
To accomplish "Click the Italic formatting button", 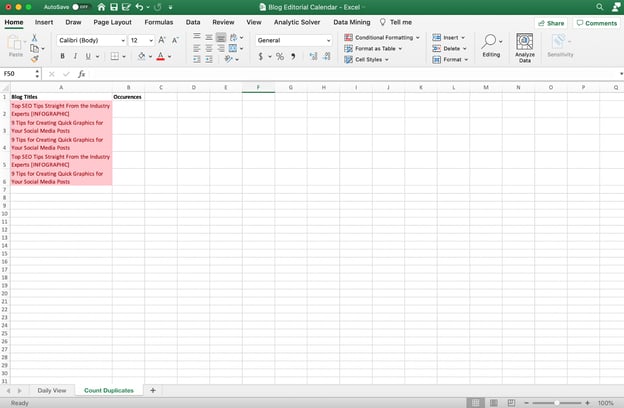I will click(77, 57).
